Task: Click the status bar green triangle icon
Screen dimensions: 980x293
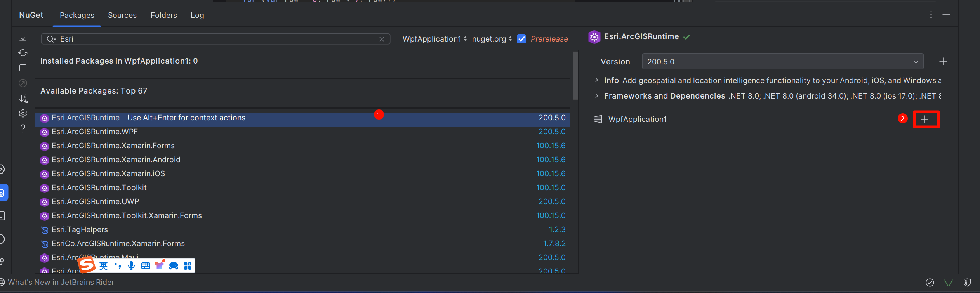Action: point(949,283)
